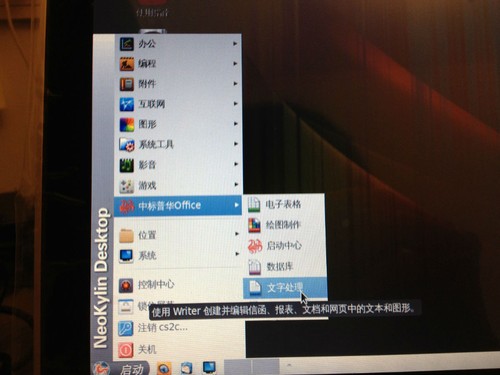Expand the 系统 submenu arrow
The height and width of the screenshot is (375, 500).
237,254
